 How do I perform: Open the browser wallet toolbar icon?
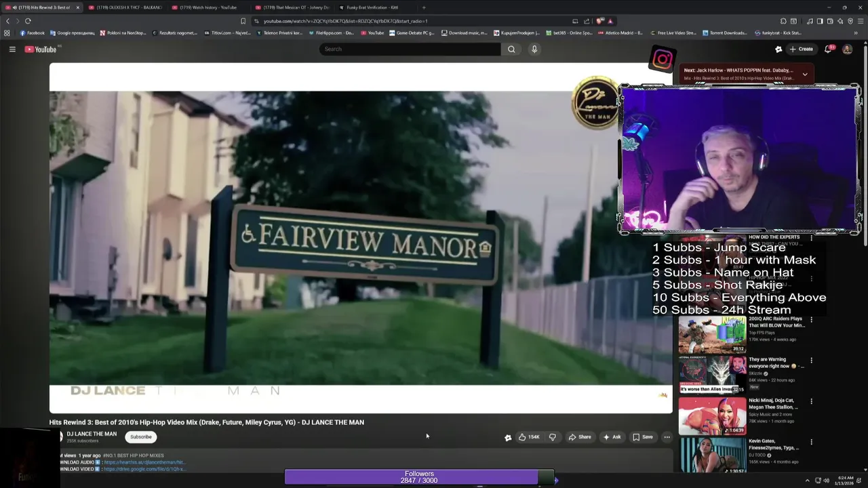pos(830,21)
